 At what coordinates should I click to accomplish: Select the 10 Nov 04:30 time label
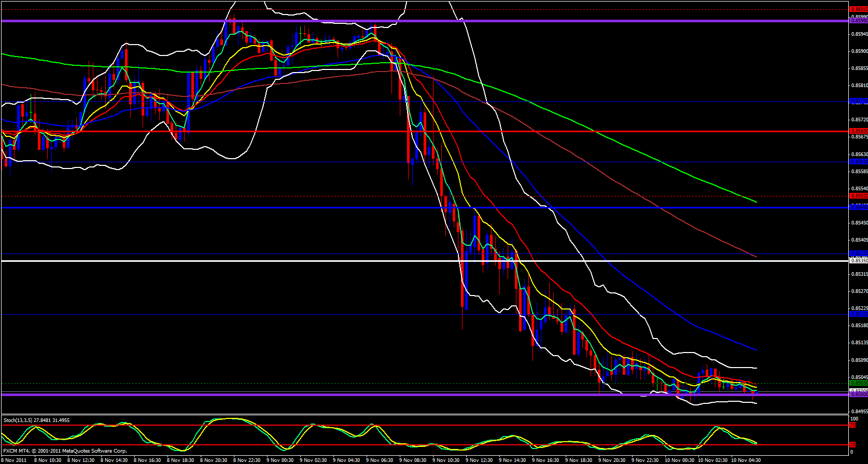coord(746,460)
